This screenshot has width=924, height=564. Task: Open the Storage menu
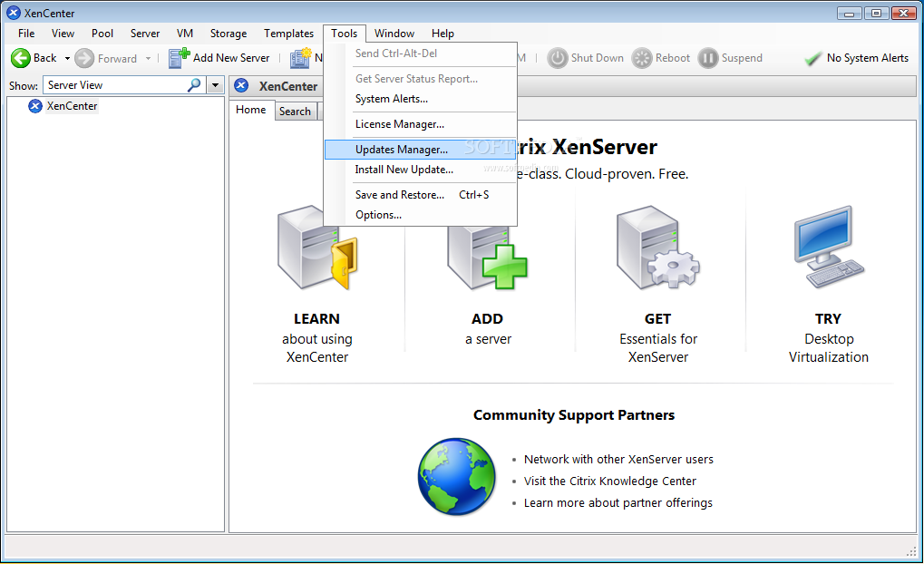tap(229, 34)
